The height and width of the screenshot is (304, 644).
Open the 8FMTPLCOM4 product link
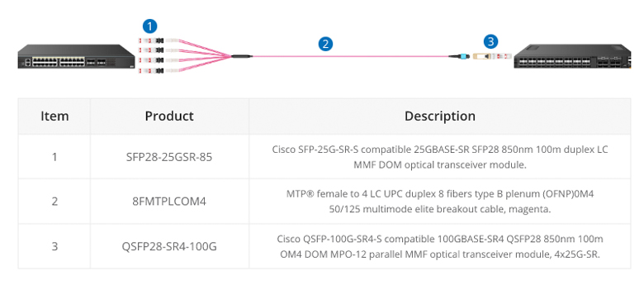tap(169, 202)
